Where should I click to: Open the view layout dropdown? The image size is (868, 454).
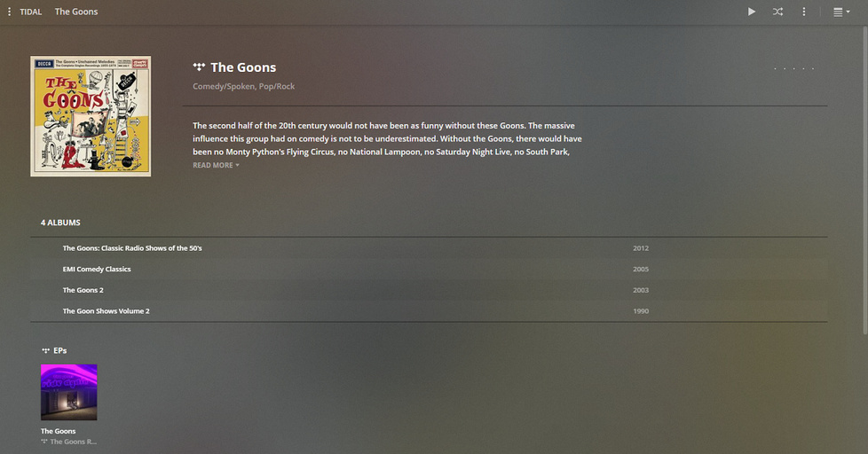pos(841,12)
